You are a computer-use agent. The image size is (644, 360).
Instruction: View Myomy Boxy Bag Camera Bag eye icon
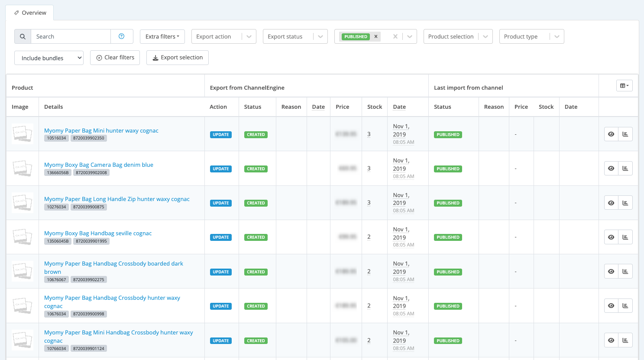(611, 169)
